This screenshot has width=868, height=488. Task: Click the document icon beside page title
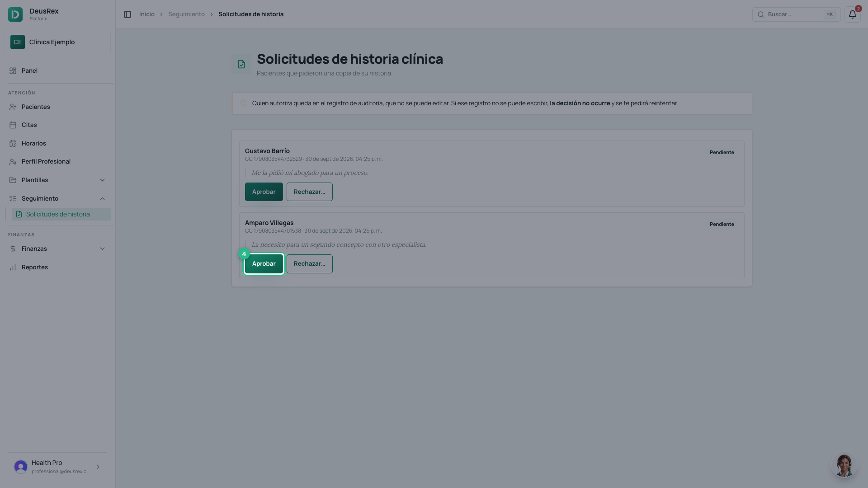(241, 64)
